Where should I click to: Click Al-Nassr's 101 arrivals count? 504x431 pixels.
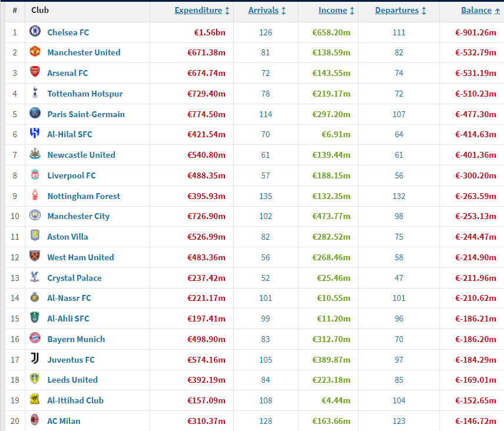(x=266, y=298)
